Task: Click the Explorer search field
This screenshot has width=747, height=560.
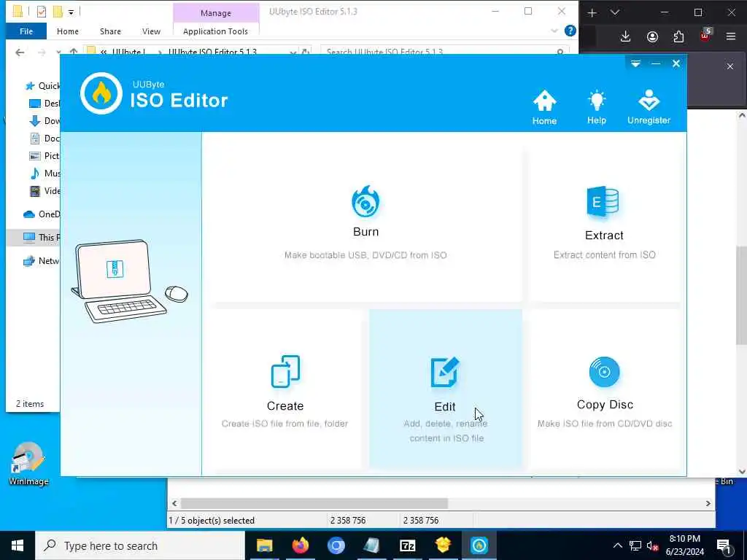Action: pos(443,52)
